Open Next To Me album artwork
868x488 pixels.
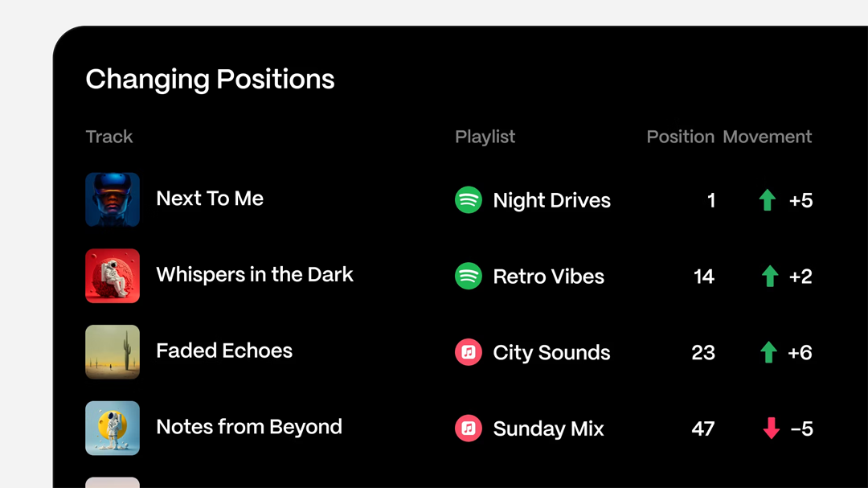point(113,199)
